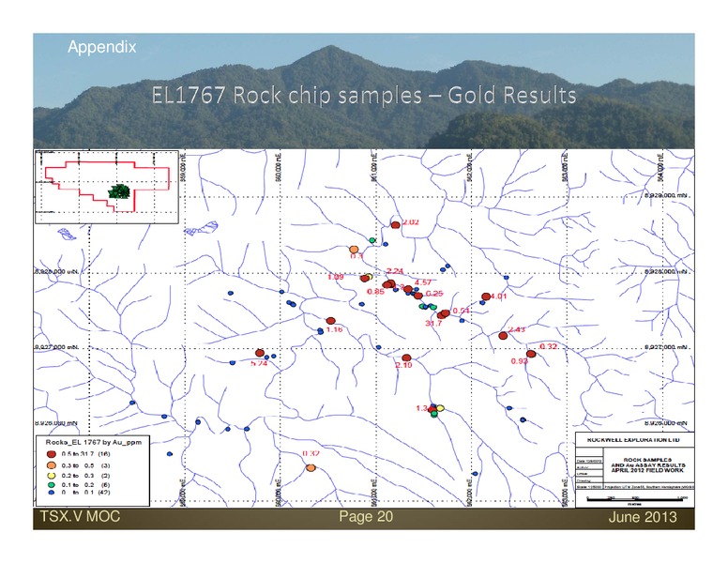Click the 'June 2013' footer text
The image size is (728, 563).
643,517
